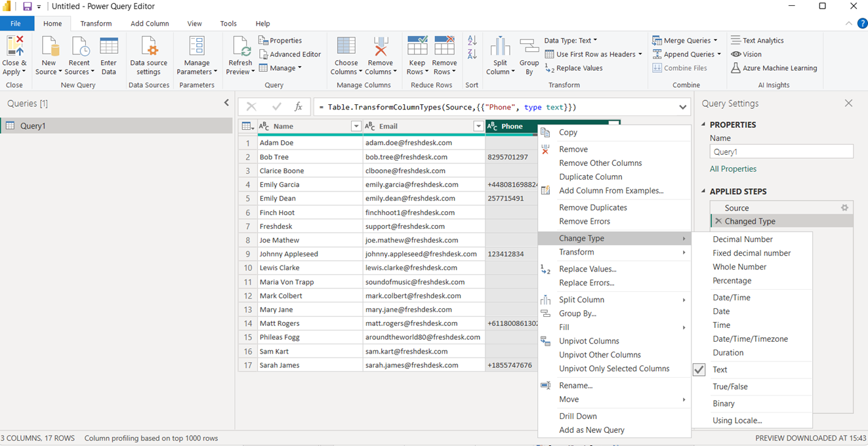The height and width of the screenshot is (446, 868).
Task: Click Replace Values in the ribbon
Action: [x=574, y=68]
